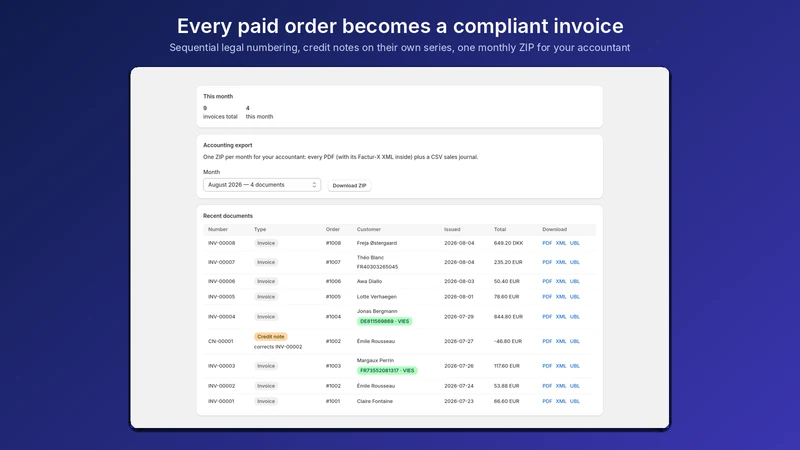
Task: Download PDF for INV-00004
Action: pyautogui.click(x=547, y=317)
